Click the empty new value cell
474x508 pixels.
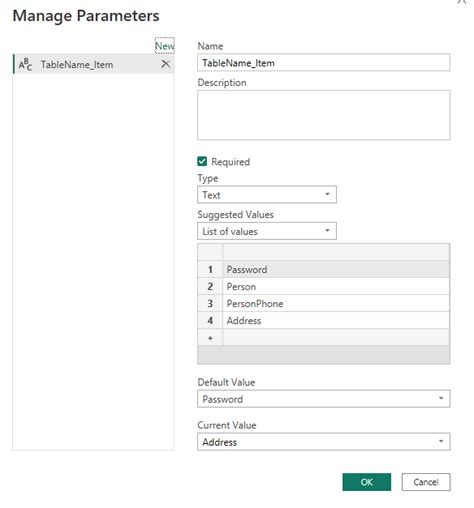[x=336, y=338]
